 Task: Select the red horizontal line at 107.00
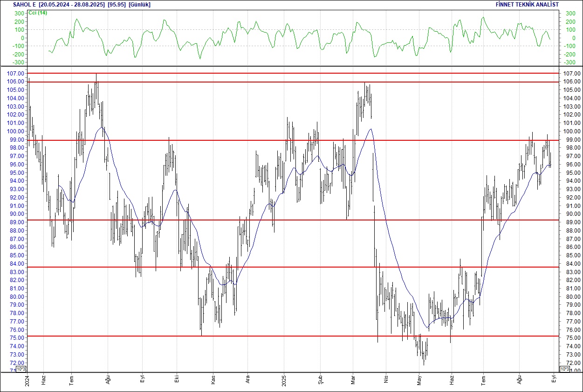[x=293, y=73]
